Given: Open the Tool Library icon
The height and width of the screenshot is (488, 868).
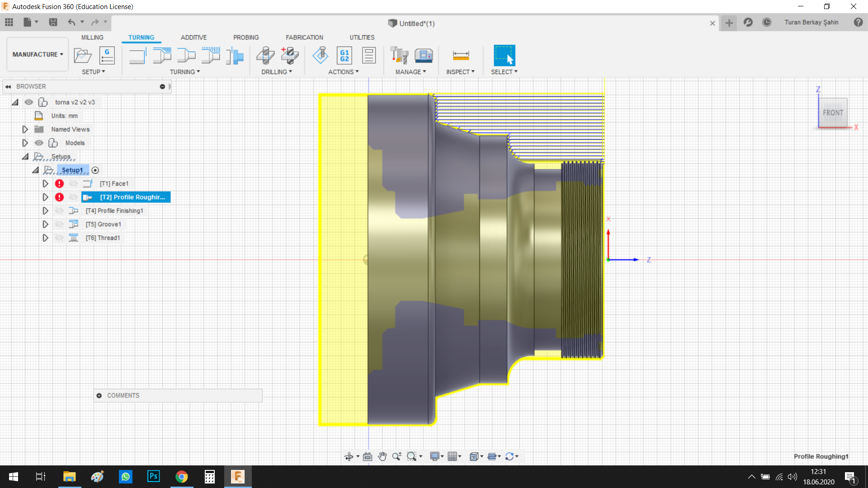Looking at the screenshot, I should (x=399, y=56).
